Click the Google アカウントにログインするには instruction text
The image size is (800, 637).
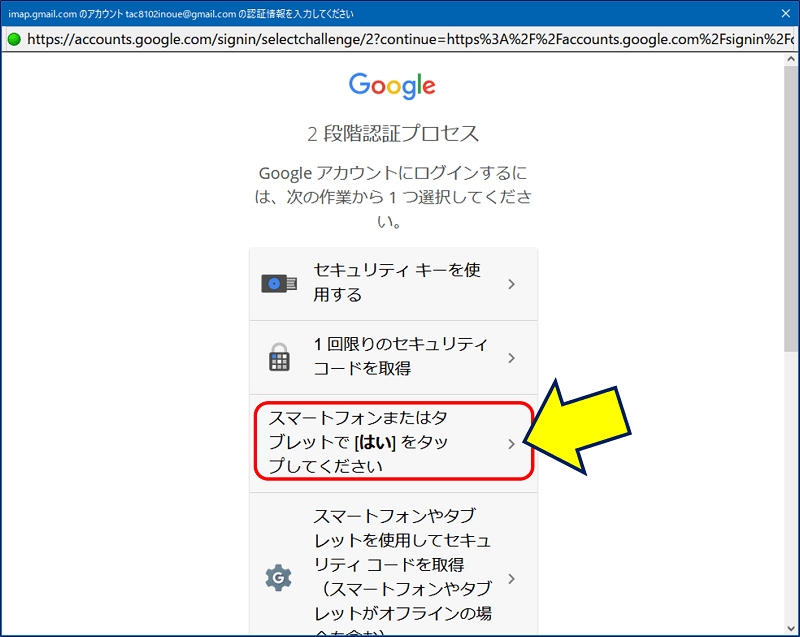point(393,197)
